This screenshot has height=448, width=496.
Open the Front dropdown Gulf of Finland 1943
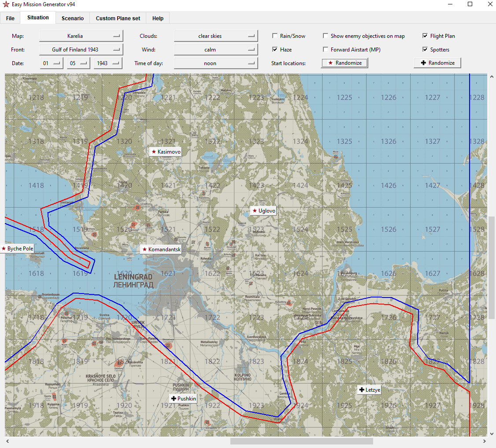pos(81,50)
